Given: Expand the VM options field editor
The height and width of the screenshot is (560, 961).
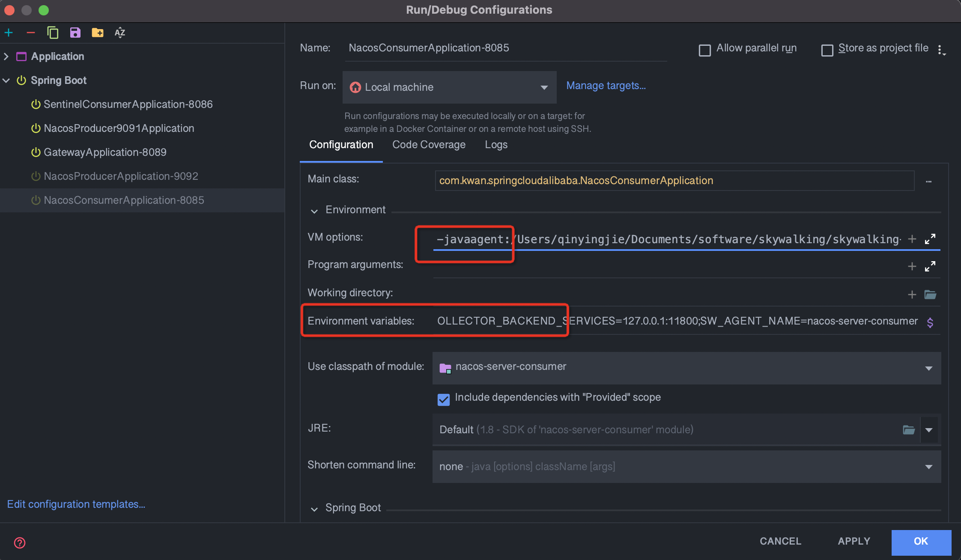Looking at the screenshot, I should point(930,239).
